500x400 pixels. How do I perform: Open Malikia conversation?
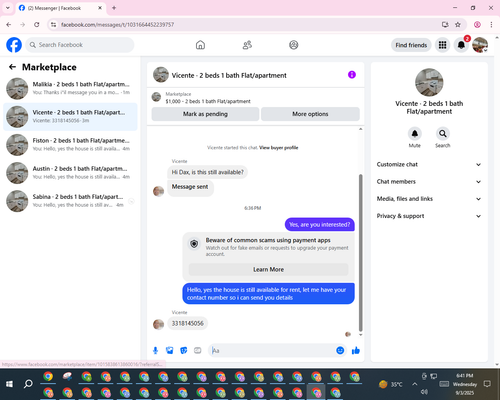(x=70, y=89)
